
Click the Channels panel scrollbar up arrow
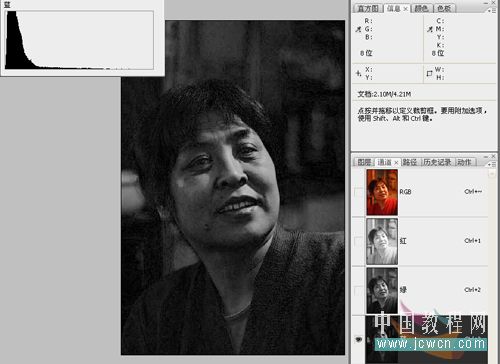pyautogui.click(x=492, y=173)
